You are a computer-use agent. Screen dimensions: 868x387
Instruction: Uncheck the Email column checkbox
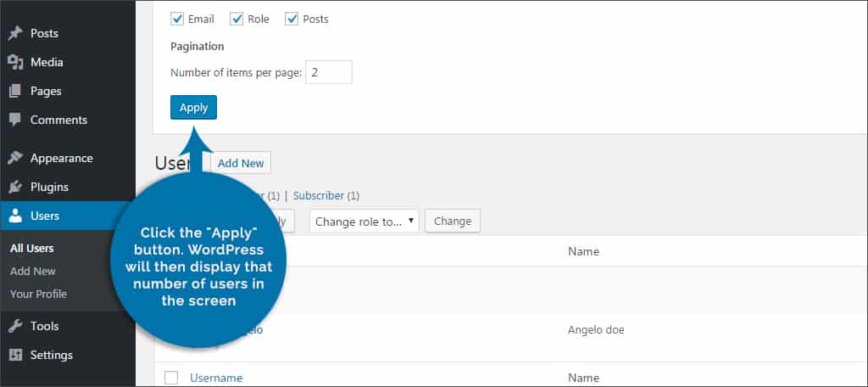[x=177, y=19]
